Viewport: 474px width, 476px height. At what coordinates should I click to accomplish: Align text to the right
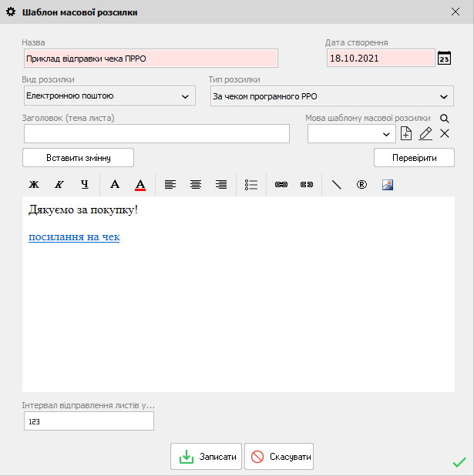click(x=221, y=185)
